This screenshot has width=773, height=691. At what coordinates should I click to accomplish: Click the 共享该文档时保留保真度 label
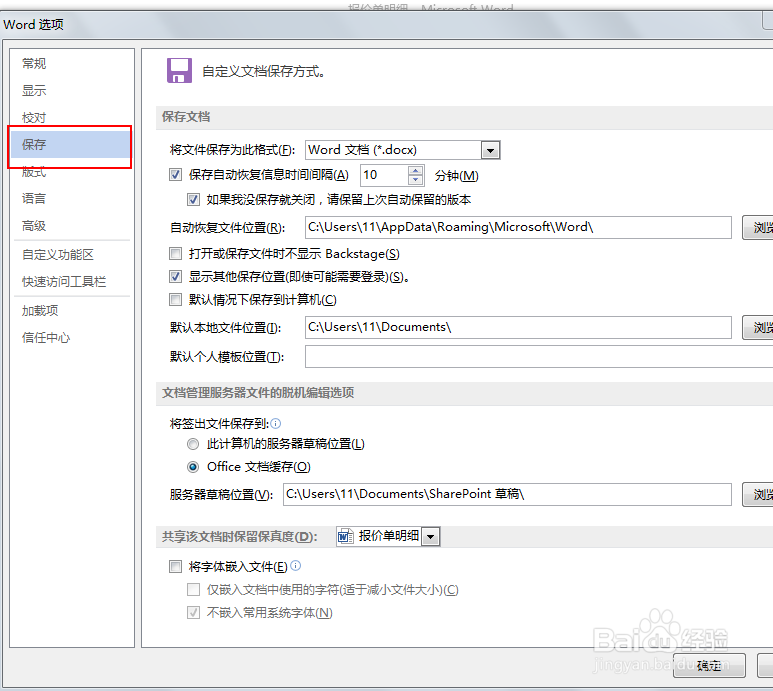tap(240, 537)
